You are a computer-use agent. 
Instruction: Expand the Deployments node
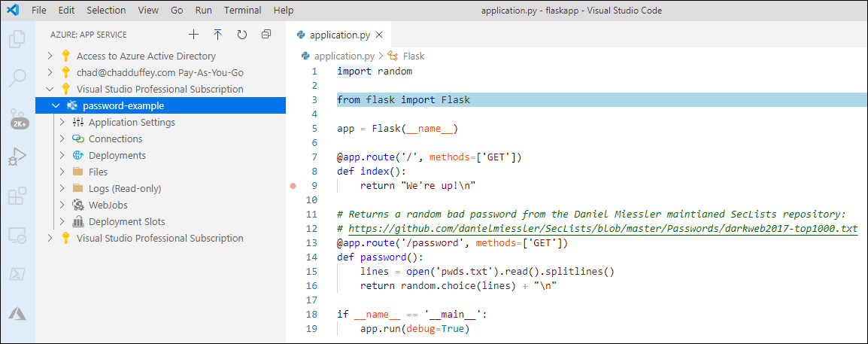(62, 156)
